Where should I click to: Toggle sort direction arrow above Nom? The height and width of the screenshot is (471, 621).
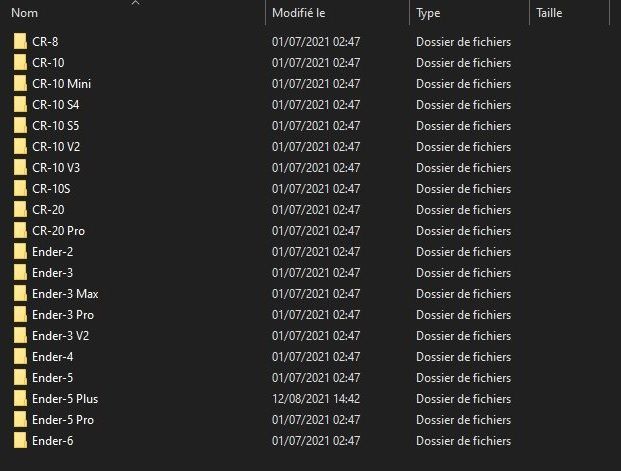point(135,3)
